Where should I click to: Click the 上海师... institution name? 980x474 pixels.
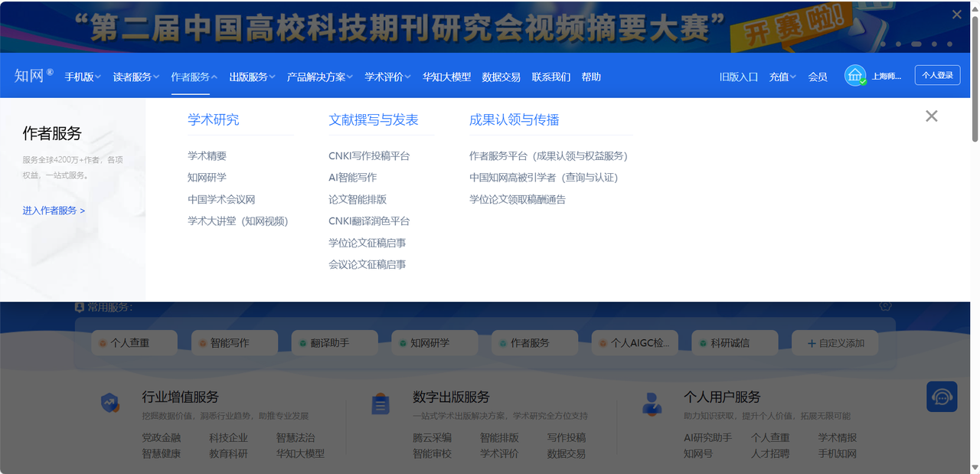887,77
